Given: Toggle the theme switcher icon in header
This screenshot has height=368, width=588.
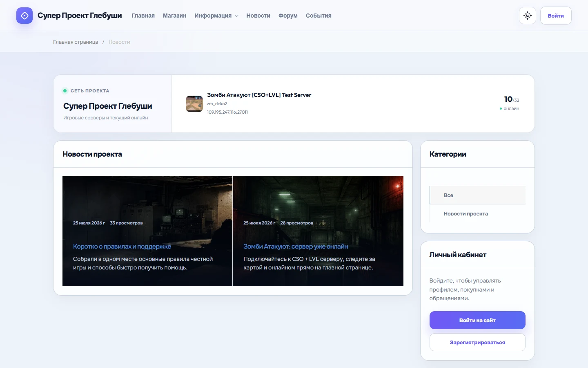Looking at the screenshot, I should 528,16.
